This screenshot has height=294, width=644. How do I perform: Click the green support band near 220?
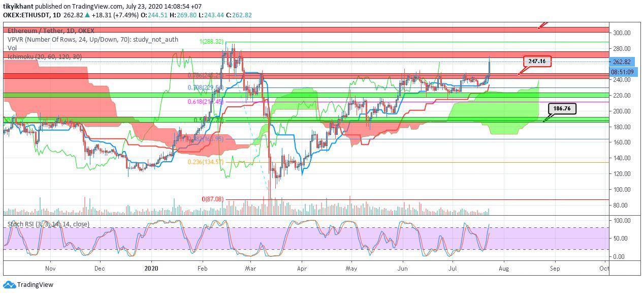[x=306, y=95]
